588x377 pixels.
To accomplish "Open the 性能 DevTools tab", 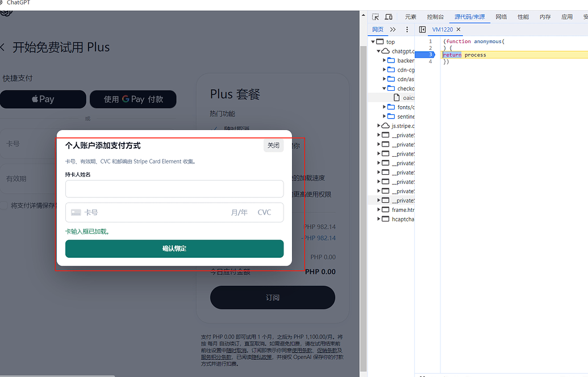I will click(523, 17).
